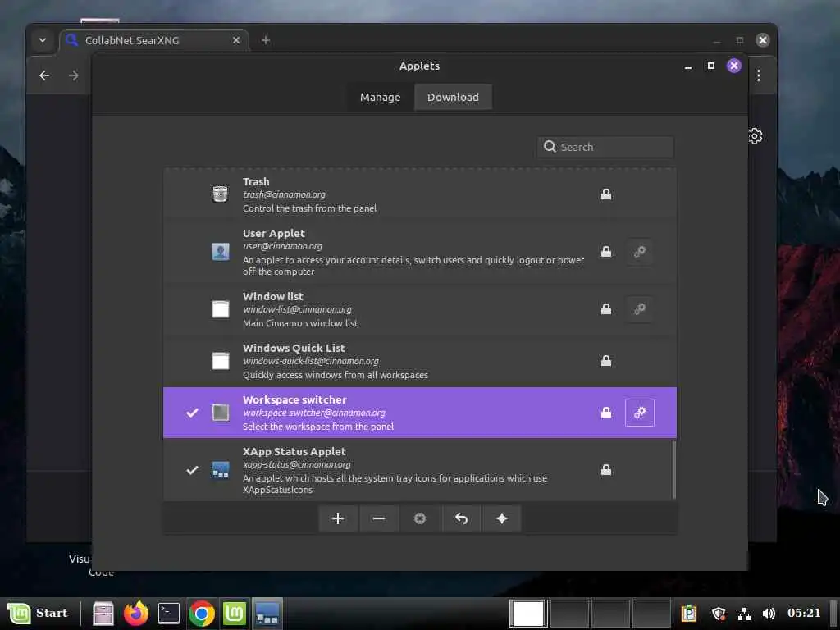The height and width of the screenshot is (630, 840).
Task: Open the Start menu
Action: click(38, 613)
